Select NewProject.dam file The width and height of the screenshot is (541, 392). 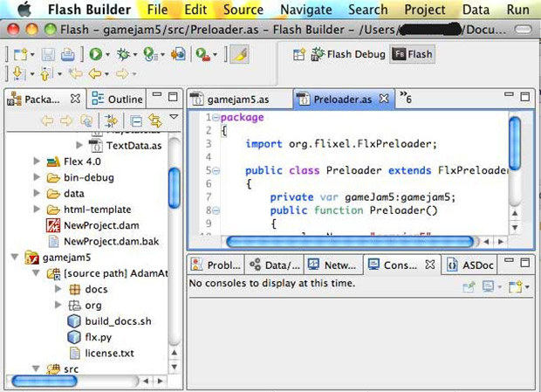tap(92, 225)
